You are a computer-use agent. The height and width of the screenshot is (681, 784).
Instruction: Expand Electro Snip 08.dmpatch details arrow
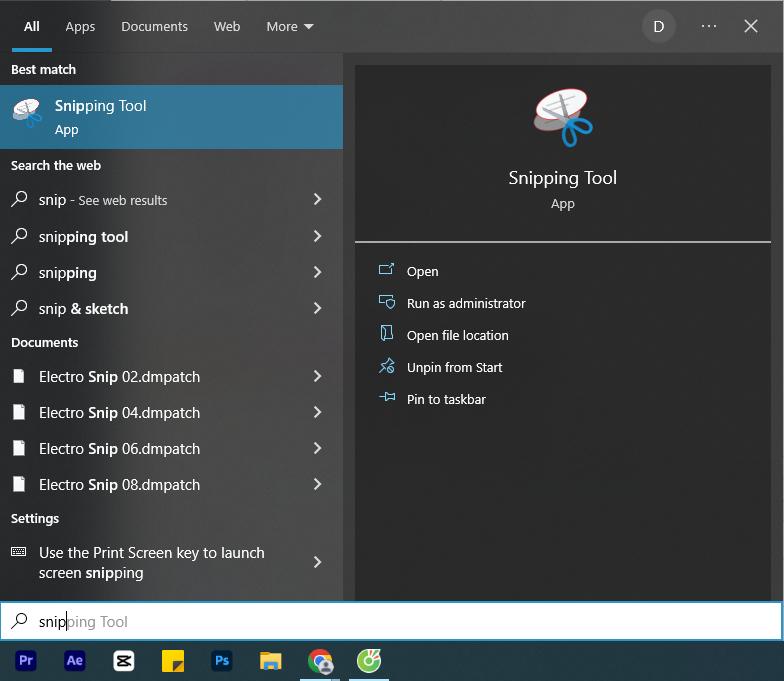317,484
